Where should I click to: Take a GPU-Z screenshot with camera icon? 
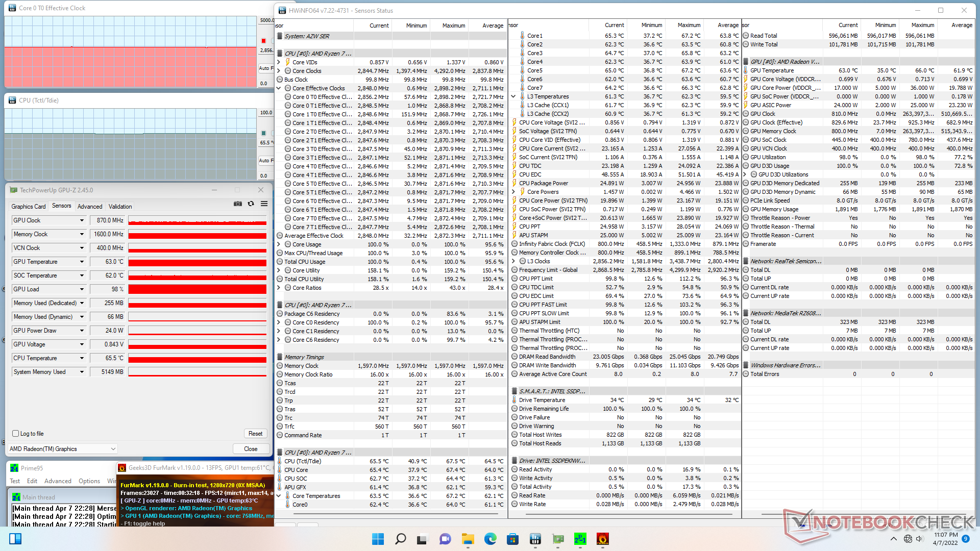[x=238, y=204]
